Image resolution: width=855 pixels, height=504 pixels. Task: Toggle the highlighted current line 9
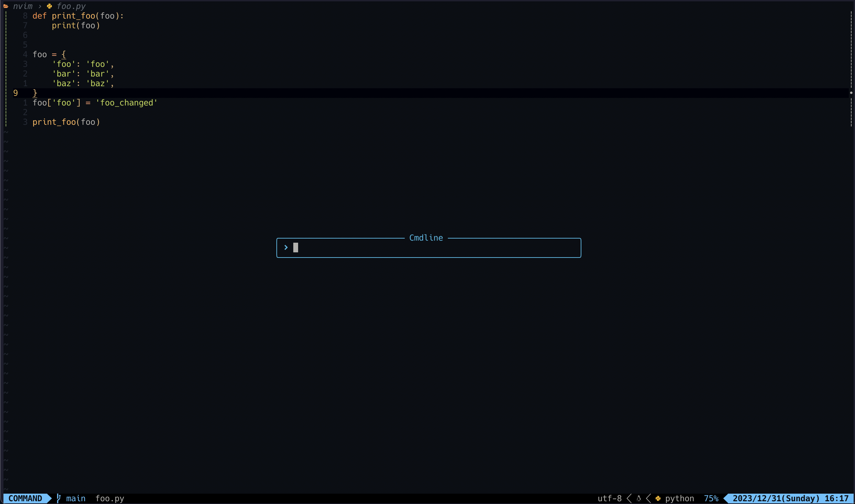[x=15, y=92]
